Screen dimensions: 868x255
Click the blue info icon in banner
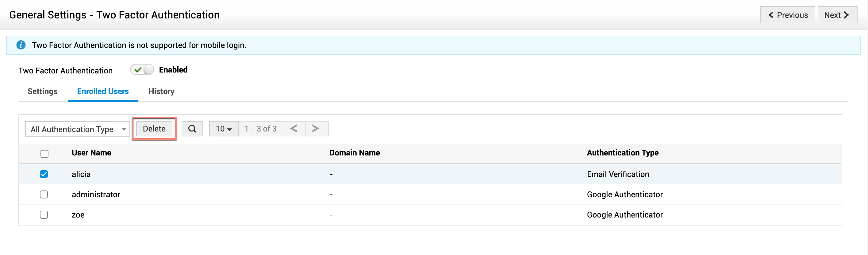click(x=21, y=45)
